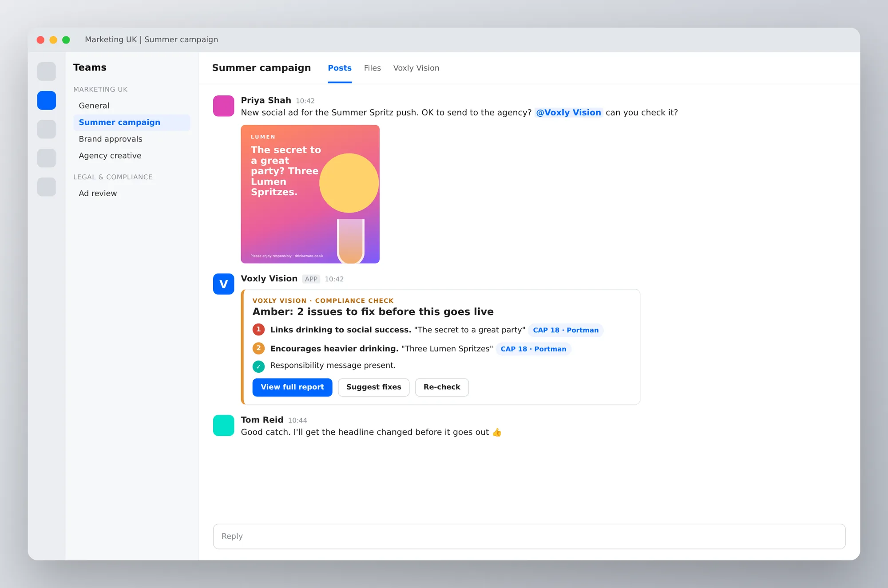Select the Summer campaign channel
The height and width of the screenshot is (588, 888).
coord(132,122)
